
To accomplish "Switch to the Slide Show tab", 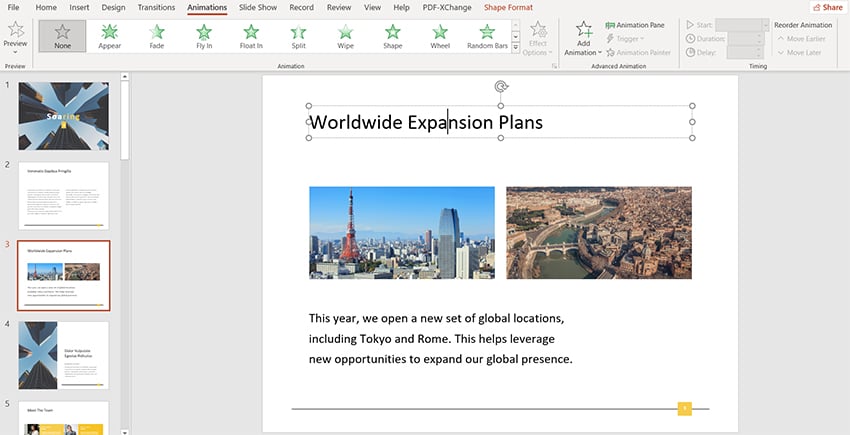I will 257,7.
